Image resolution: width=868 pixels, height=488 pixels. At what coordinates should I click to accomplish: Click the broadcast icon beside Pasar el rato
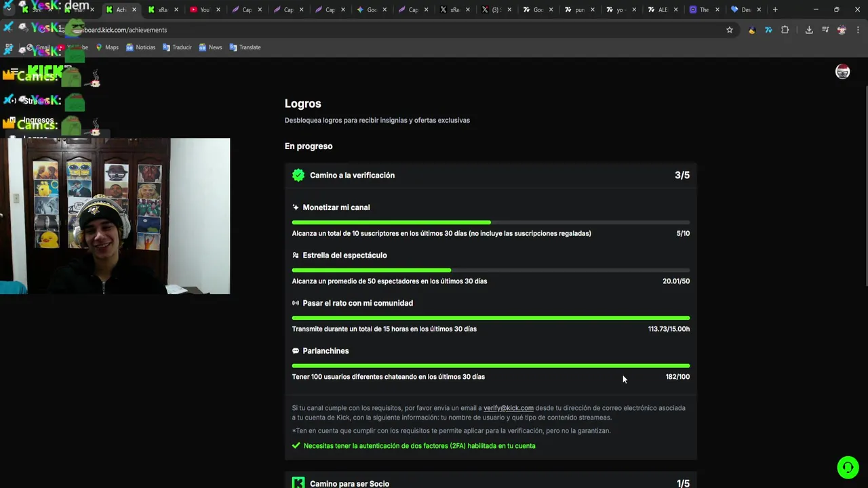296,303
